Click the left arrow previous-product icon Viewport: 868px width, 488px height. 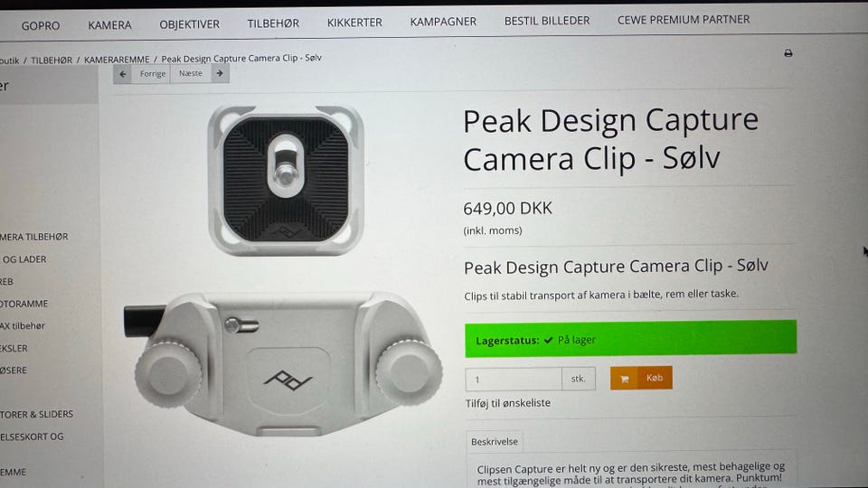(x=122, y=74)
